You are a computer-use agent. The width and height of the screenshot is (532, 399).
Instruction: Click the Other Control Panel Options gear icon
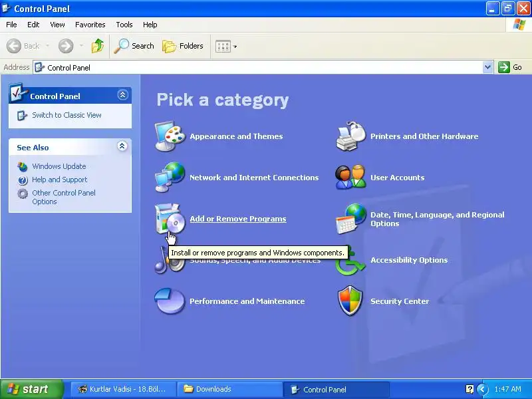coord(23,194)
